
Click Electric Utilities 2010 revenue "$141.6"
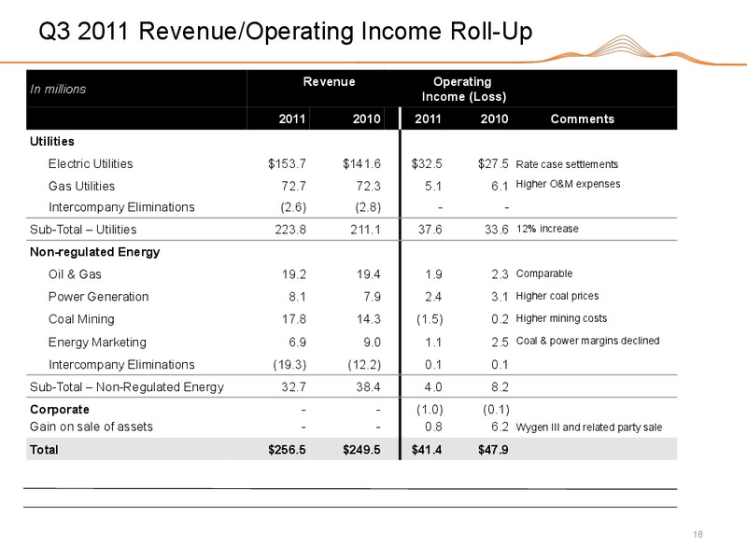361,164
